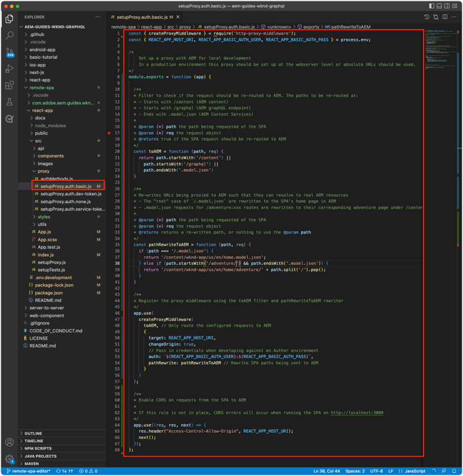Screen dimensions: 463x476
Task: Click the Split Editor Right icon
Action: point(444,17)
